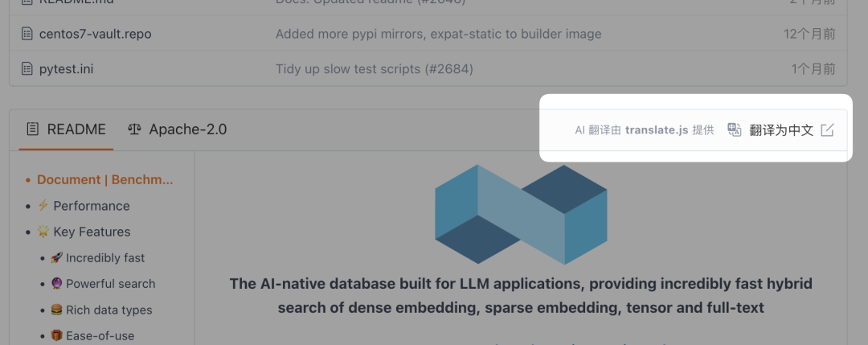Click the centos7-vault.repo file icon
This screenshot has width=868, height=345.
click(27, 34)
